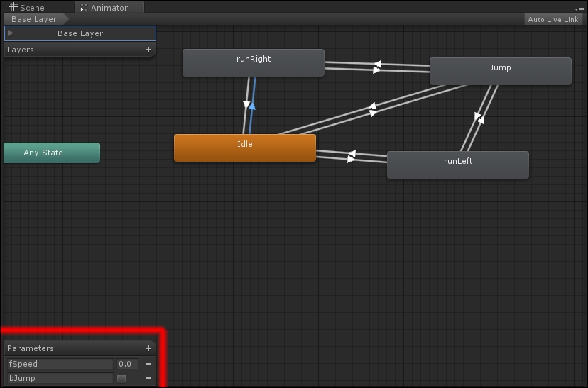Switch to the Scene tab
This screenshot has height=388, width=588.
[x=27, y=8]
